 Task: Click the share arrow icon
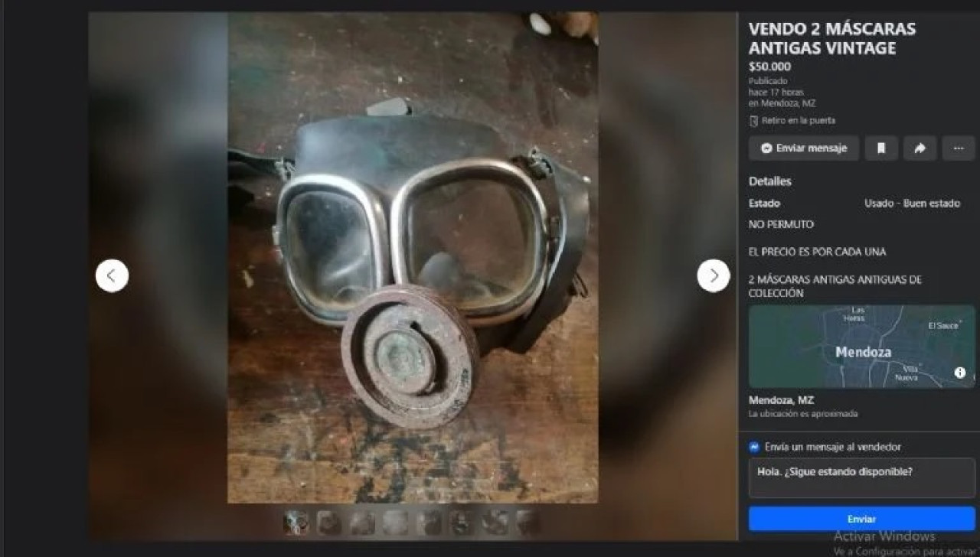[920, 148]
